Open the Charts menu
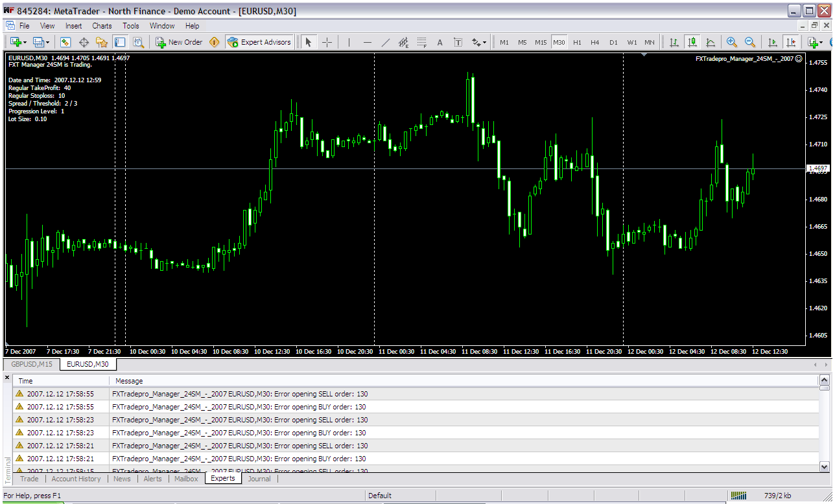 tap(102, 26)
